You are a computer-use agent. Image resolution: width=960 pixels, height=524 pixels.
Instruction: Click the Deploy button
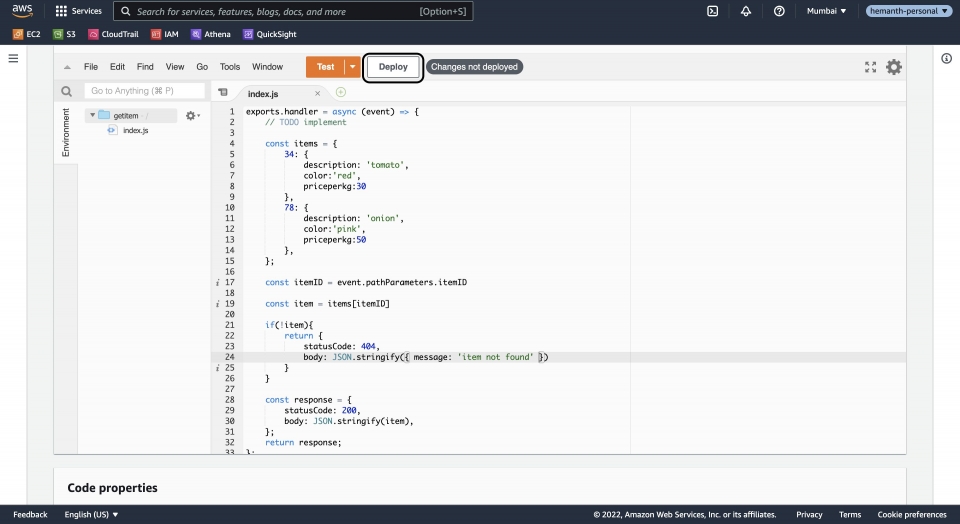[393, 67]
